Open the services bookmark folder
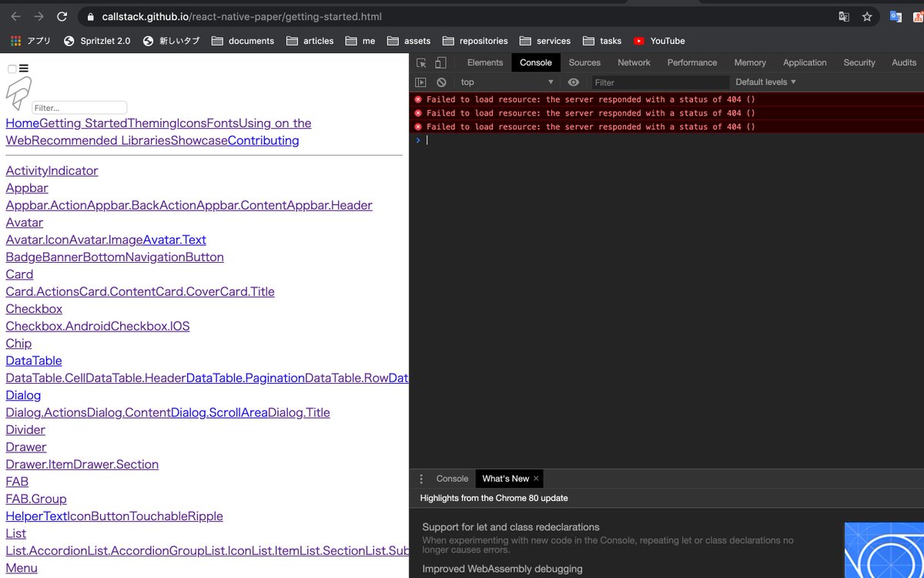 click(x=545, y=41)
